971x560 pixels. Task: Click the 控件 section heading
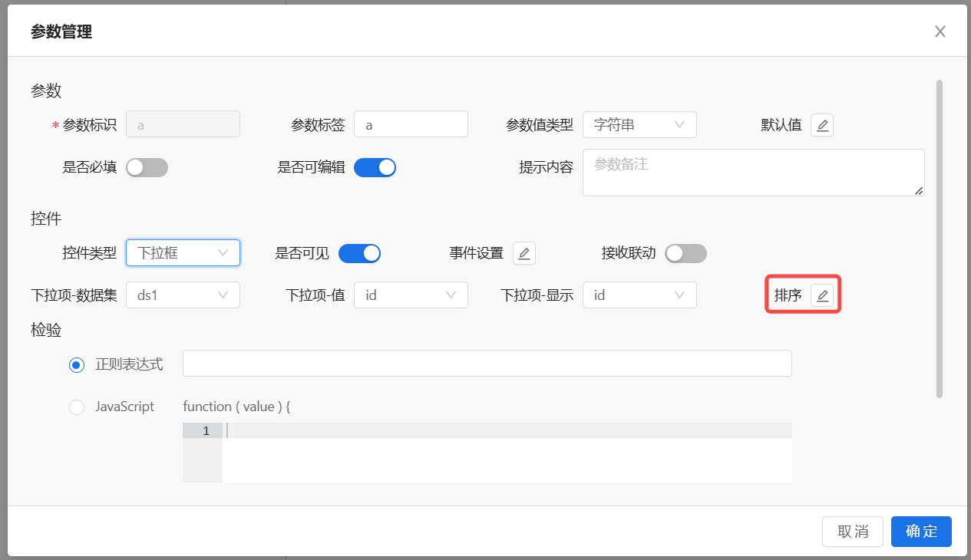[x=46, y=219]
